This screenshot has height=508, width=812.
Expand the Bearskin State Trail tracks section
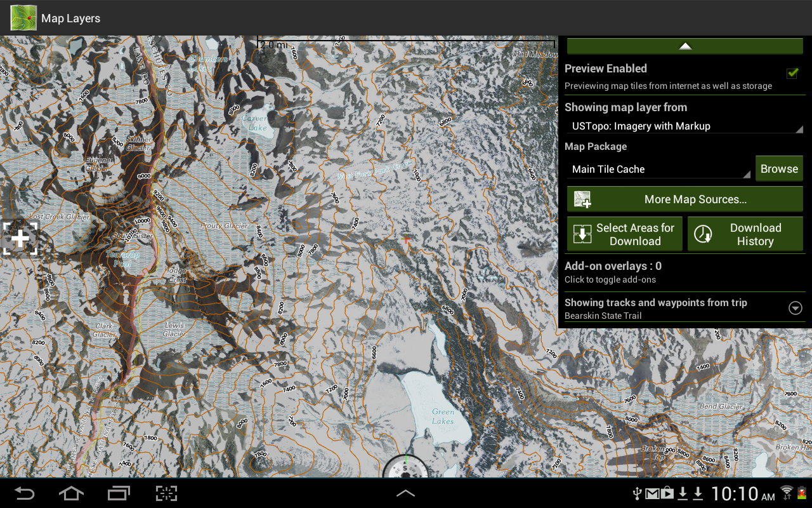pyautogui.click(x=795, y=308)
